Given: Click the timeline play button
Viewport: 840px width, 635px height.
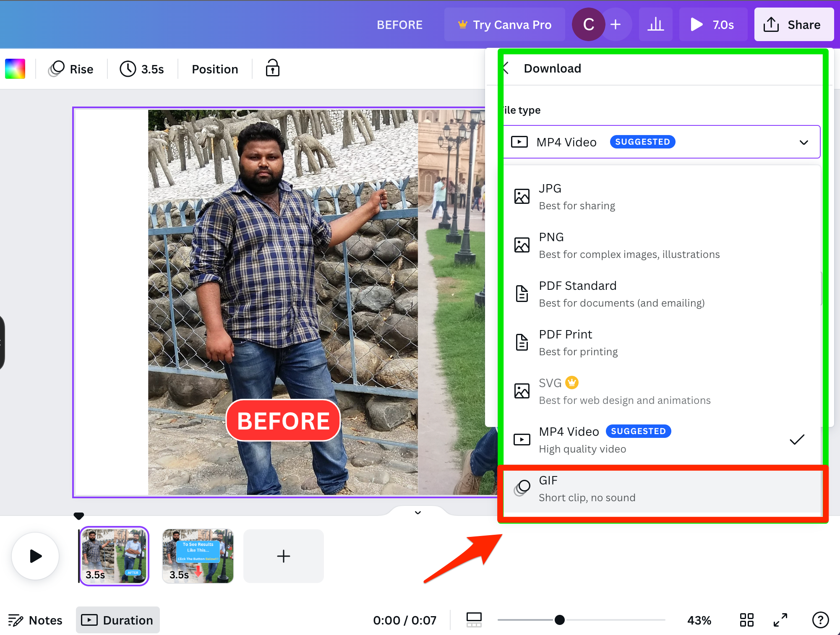Looking at the screenshot, I should point(36,556).
